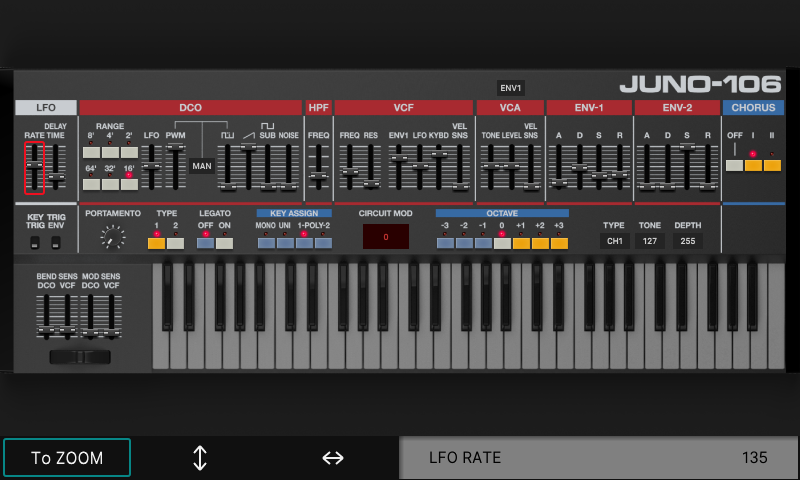Select octave -2 button
Screen dimensions: 800x480
pos(464,243)
